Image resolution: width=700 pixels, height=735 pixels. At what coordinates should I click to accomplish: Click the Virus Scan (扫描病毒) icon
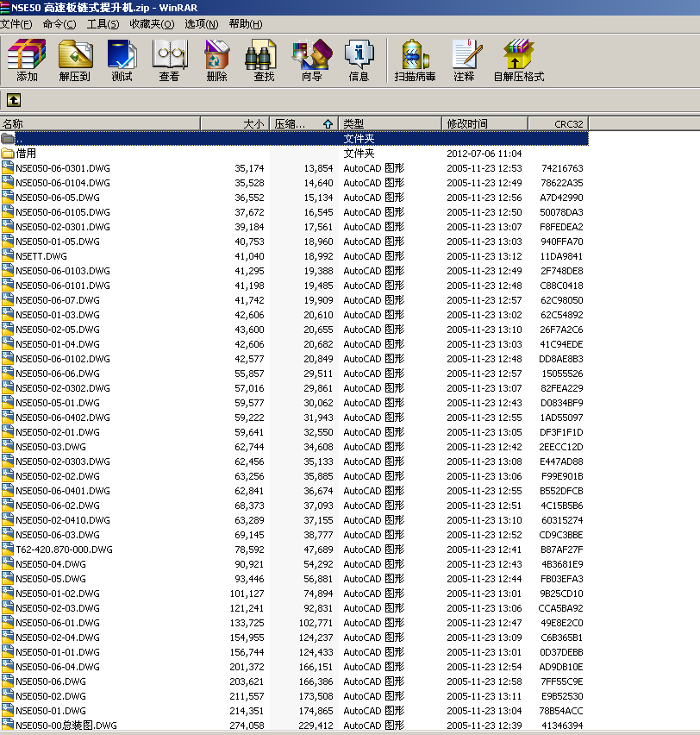coord(416,54)
